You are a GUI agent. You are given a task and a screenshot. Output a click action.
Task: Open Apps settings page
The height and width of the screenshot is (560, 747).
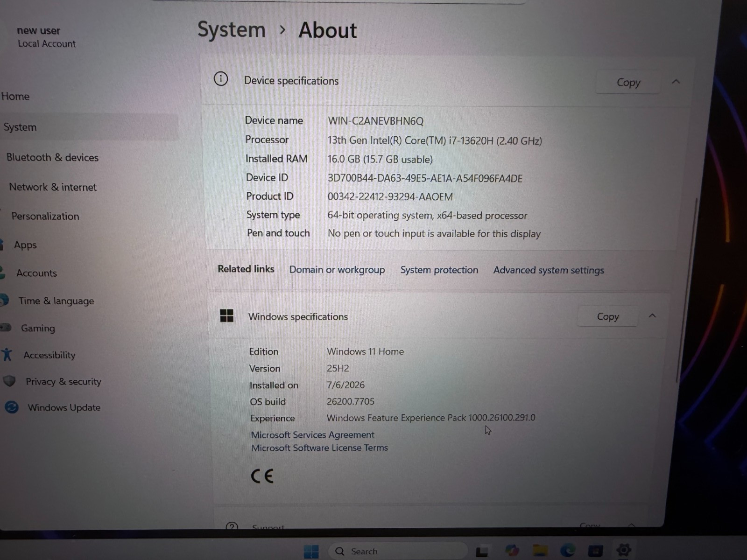[x=25, y=245]
